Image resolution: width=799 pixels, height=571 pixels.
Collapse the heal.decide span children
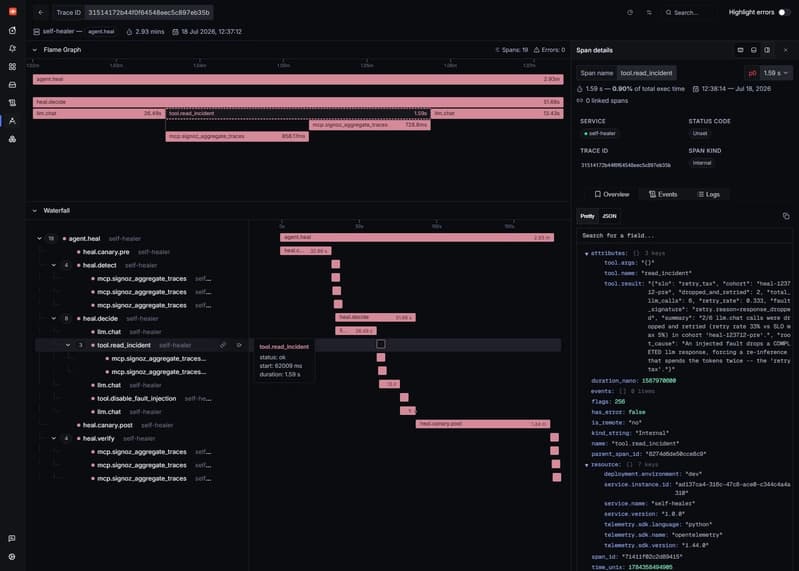point(54,318)
